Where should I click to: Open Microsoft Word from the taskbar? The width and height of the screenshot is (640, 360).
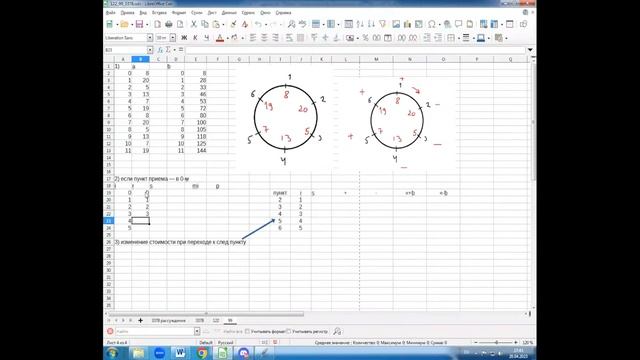[180, 353]
